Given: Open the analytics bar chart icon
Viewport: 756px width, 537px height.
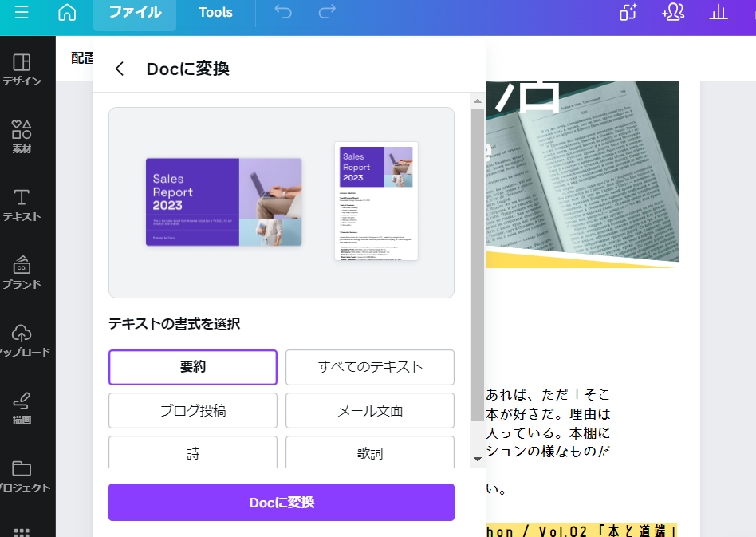Looking at the screenshot, I should coord(719,12).
